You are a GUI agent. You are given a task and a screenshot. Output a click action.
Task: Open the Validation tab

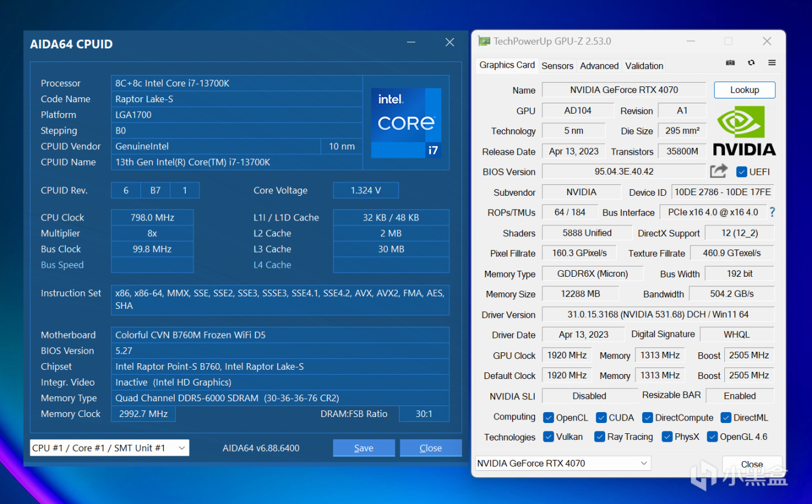644,66
